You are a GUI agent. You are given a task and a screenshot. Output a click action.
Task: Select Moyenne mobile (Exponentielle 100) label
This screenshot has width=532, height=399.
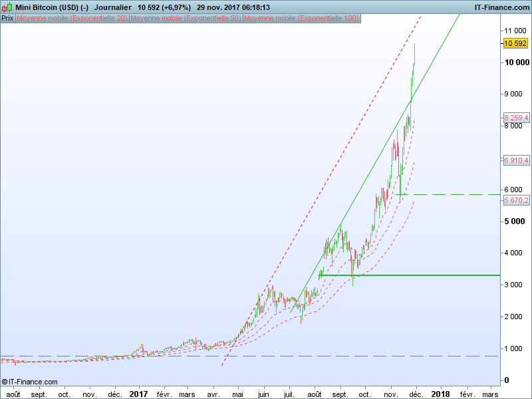coord(302,18)
